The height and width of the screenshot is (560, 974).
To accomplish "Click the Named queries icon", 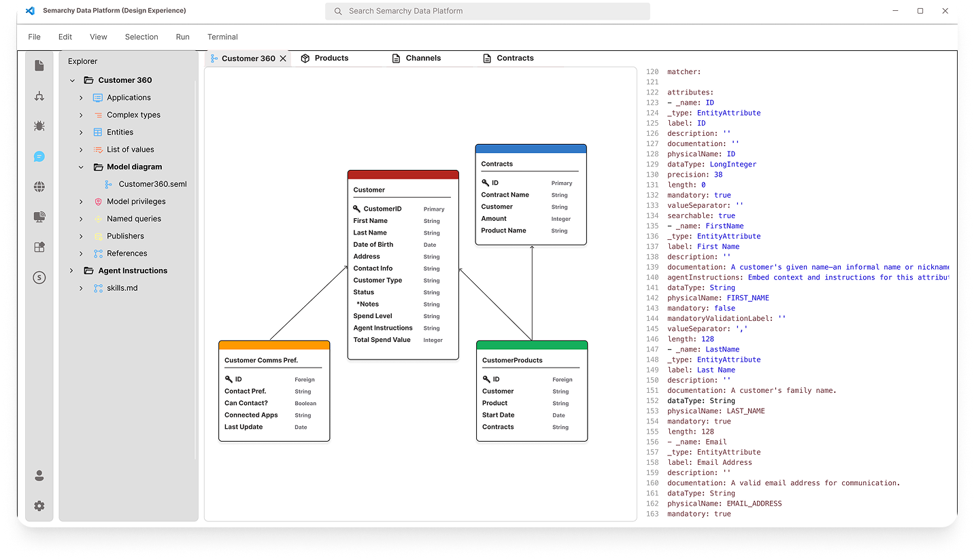I will pyautogui.click(x=98, y=219).
